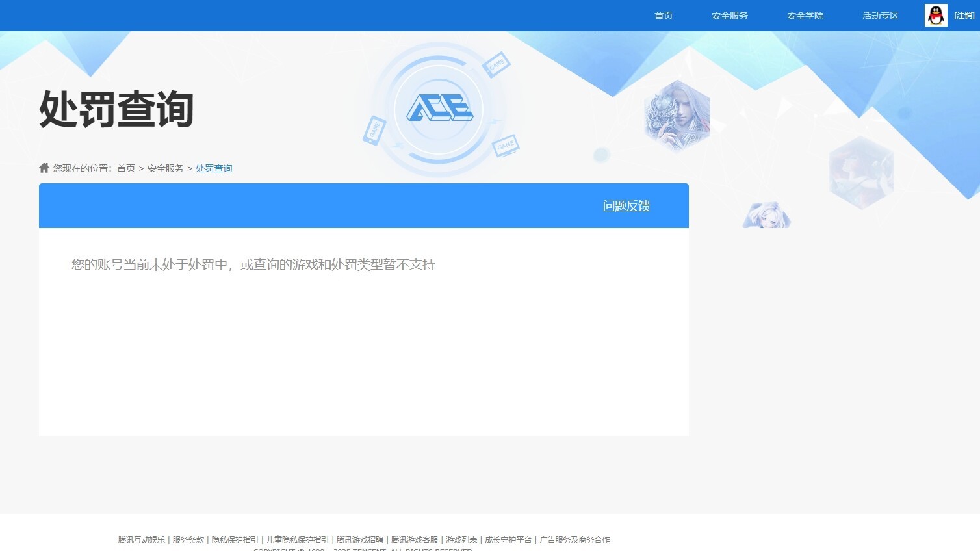Viewport: 980px width, 551px height.
Task: Open 首页 in the top navigation
Action: 664,16
